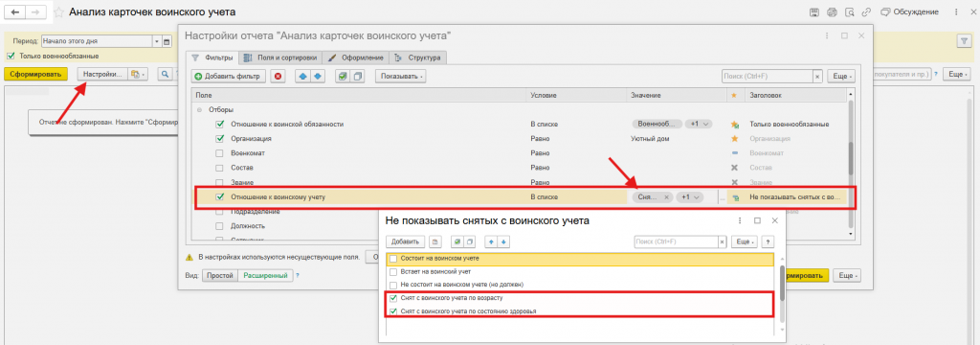
Task: Open calendar icon next to Период field
Action: pyautogui.click(x=167, y=41)
